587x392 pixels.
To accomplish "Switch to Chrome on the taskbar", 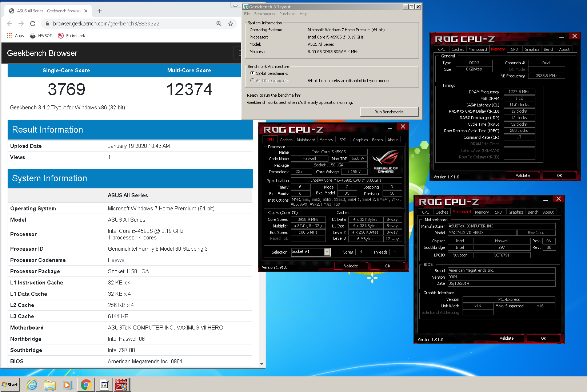I will (x=86, y=385).
